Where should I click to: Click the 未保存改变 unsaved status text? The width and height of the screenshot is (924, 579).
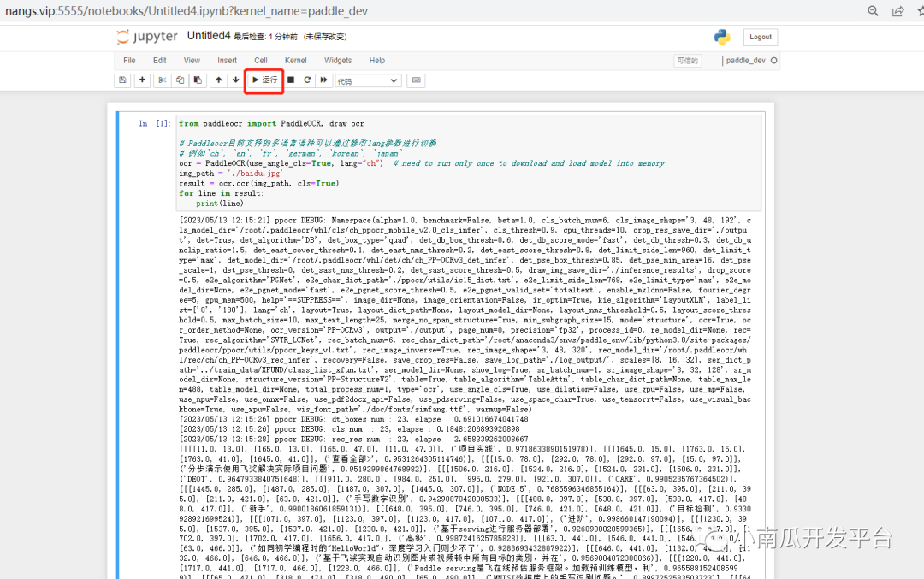[x=325, y=37]
